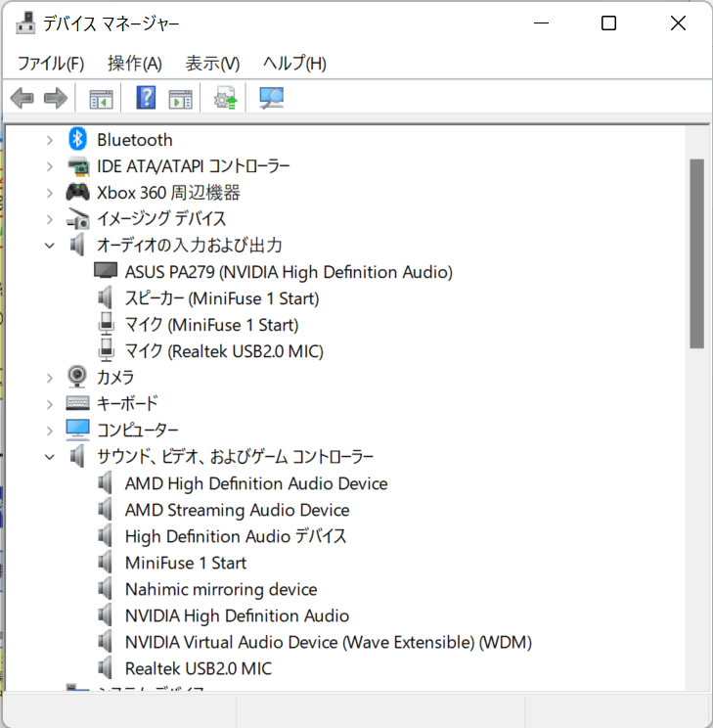Select NVIDIA Virtual Audio Device (Wave Extensible)
713x728 pixels.
329,643
